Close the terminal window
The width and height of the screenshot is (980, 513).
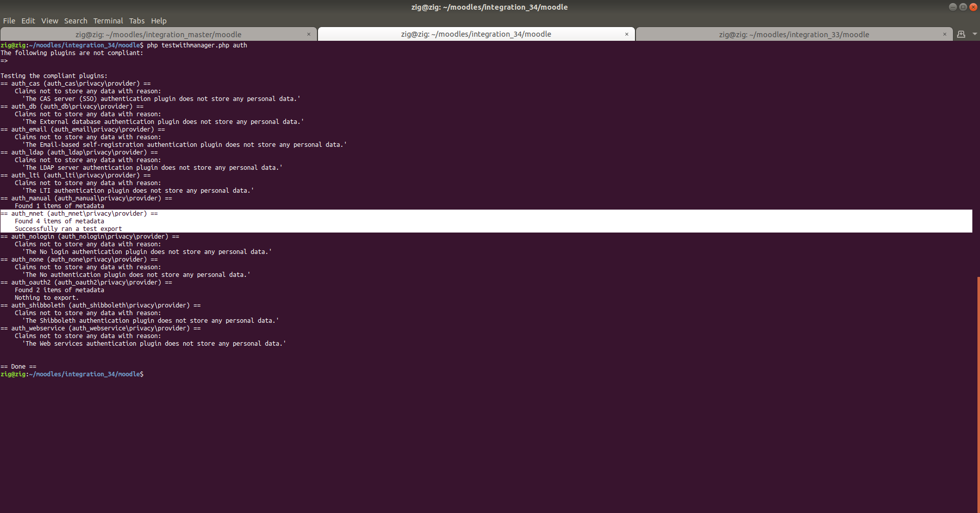pos(973,7)
